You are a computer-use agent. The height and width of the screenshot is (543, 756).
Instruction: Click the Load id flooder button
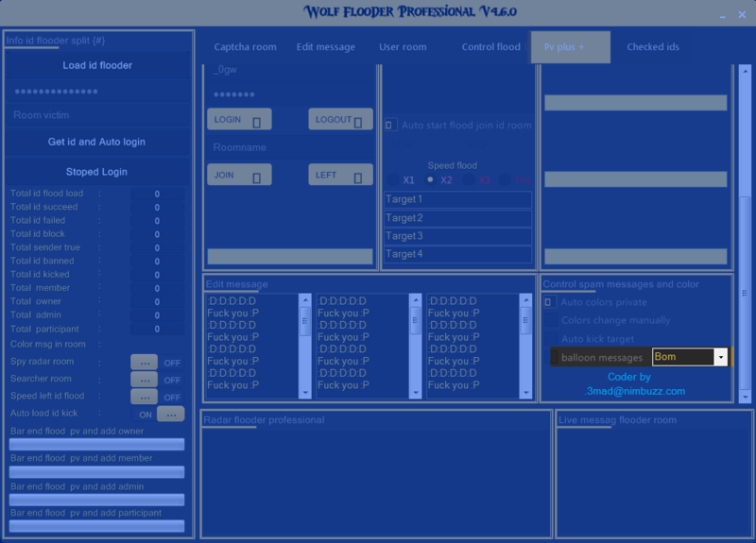[x=97, y=65]
